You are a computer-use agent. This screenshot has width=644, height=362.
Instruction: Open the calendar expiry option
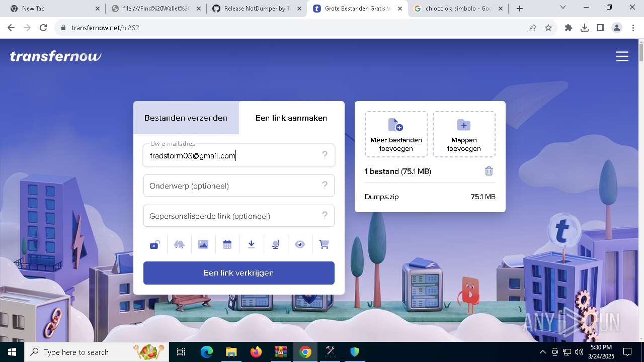[x=227, y=244]
